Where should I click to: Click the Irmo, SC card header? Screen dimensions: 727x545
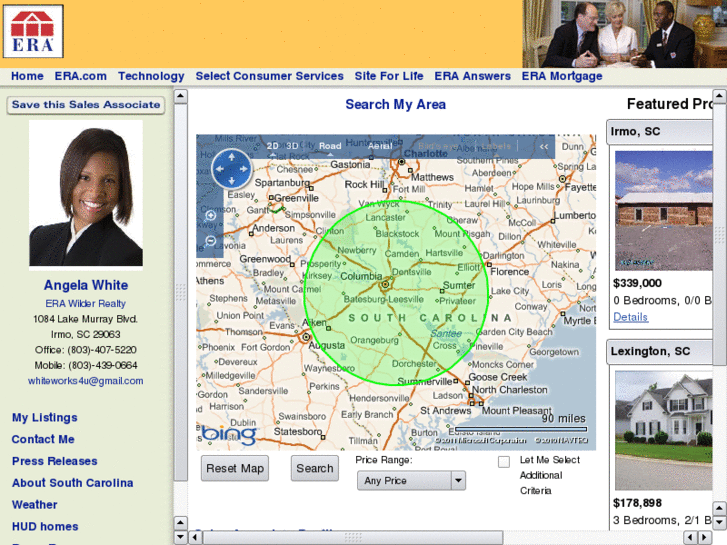[660, 132]
